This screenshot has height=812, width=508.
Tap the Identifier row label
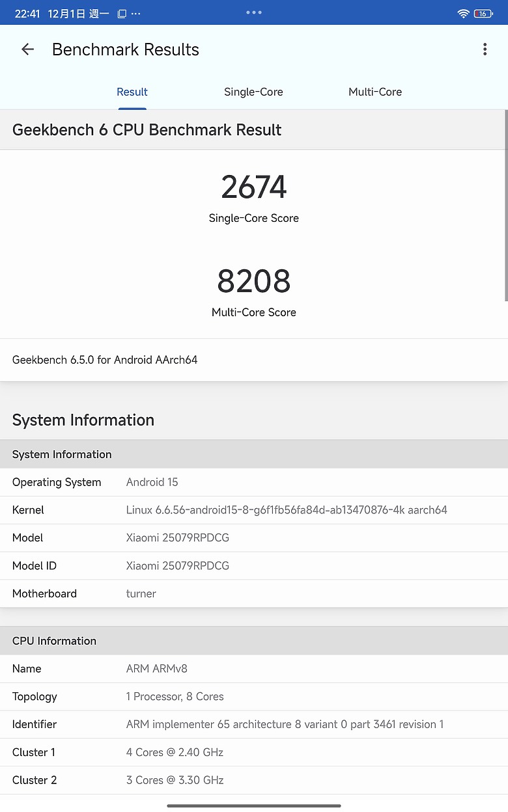coord(35,724)
